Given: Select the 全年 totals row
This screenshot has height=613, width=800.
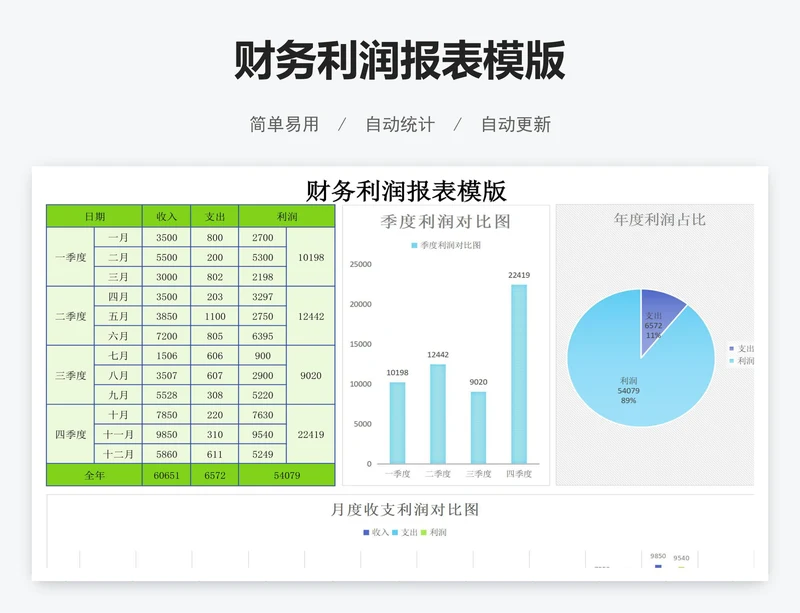Looking at the screenshot, I should 97,476.
